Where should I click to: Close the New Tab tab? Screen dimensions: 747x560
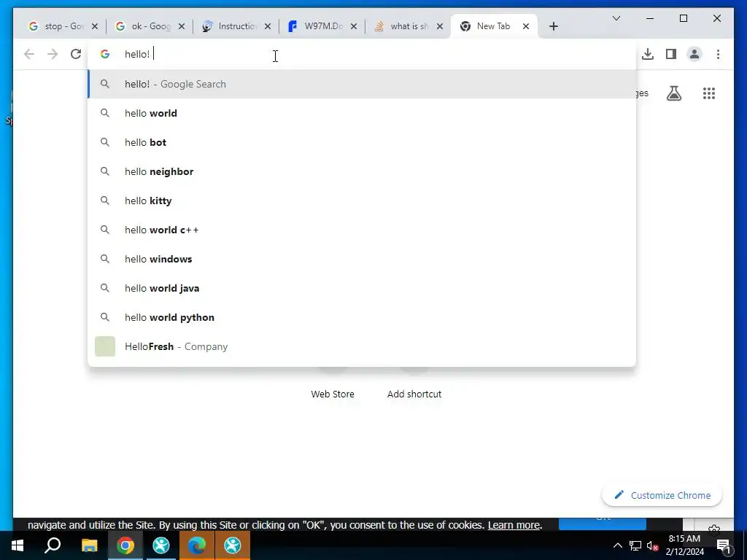point(526,27)
